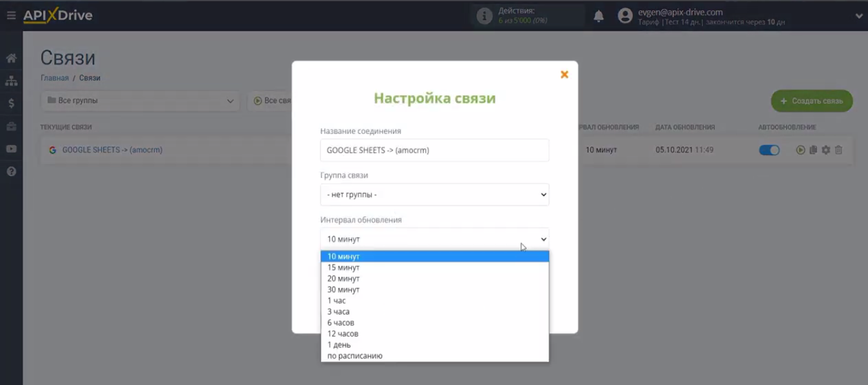
Task: Expand the account menu chevron
Action: (859, 16)
